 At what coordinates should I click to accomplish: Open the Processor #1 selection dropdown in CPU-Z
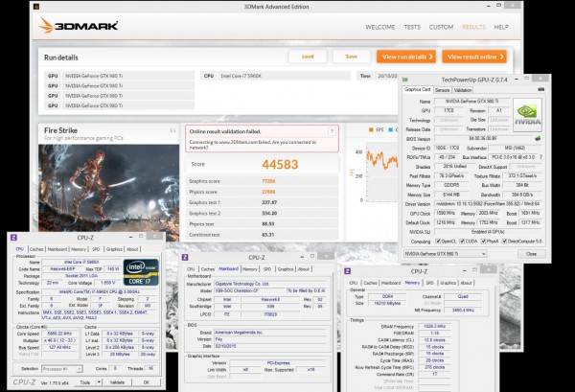pos(62,369)
